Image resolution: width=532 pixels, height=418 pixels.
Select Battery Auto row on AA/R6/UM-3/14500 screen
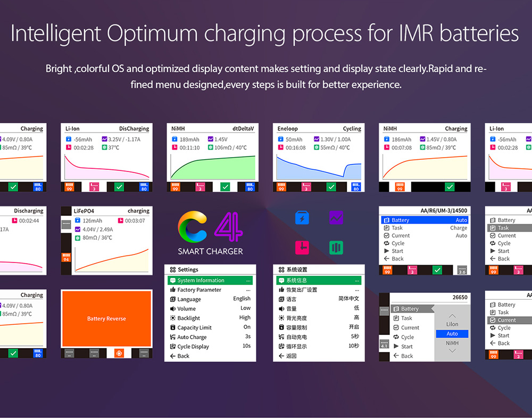click(x=425, y=220)
